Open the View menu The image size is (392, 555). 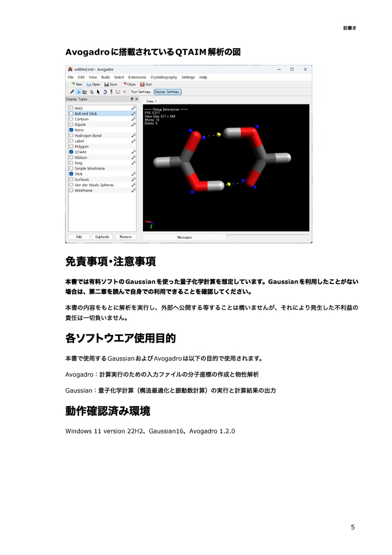93,77
